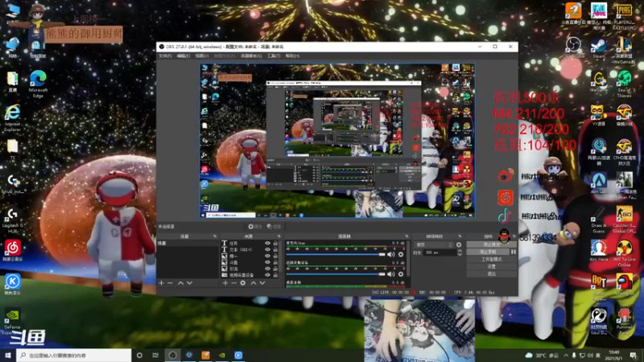Open 属性 properties button above docks
644x362 pixels.
coord(254,227)
